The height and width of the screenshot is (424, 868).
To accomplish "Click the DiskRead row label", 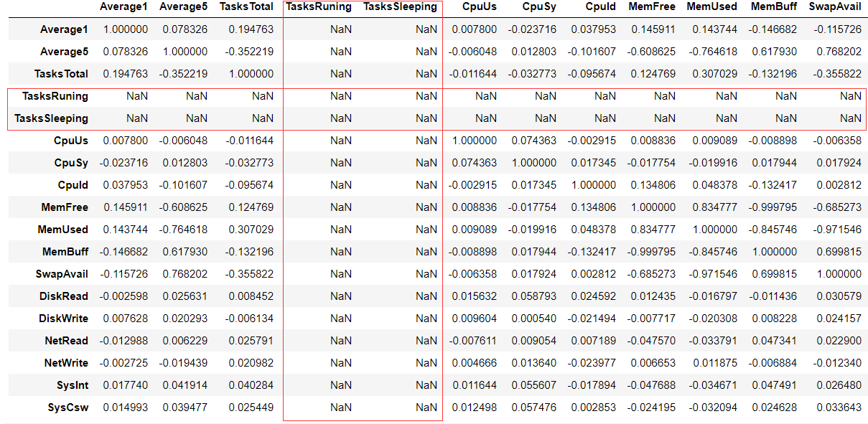I will click(x=65, y=296).
